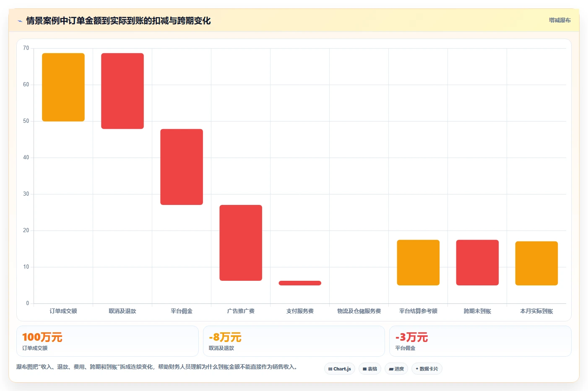Click the 取消及退款 x-axis label

coord(122,311)
